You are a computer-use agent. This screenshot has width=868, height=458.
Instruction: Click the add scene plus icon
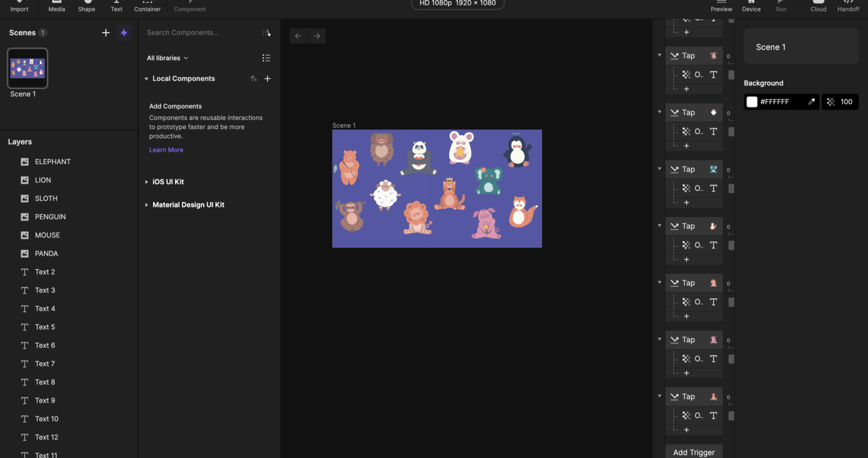pyautogui.click(x=105, y=33)
